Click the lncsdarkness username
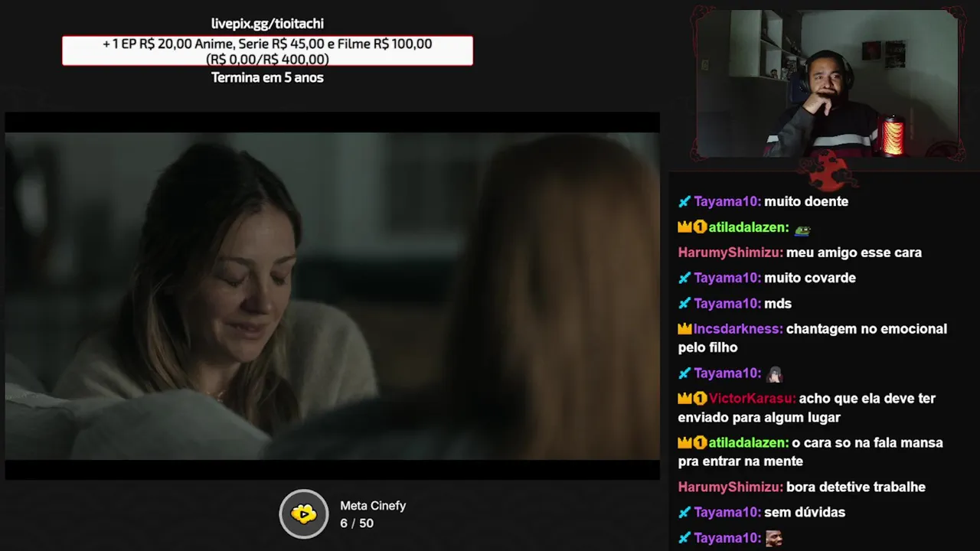 tap(738, 329)
